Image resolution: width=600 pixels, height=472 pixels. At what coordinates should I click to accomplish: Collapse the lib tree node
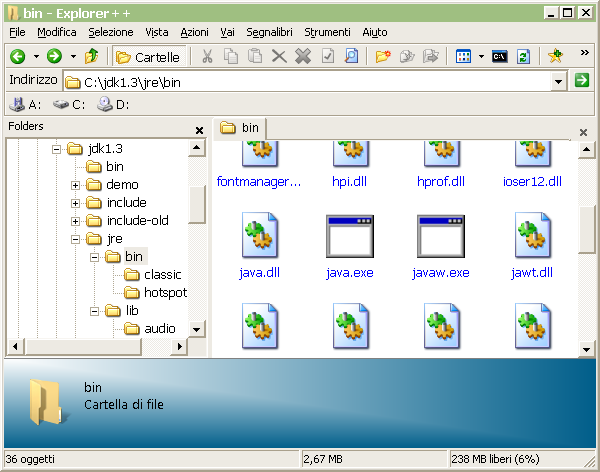(x=95, y=311)
